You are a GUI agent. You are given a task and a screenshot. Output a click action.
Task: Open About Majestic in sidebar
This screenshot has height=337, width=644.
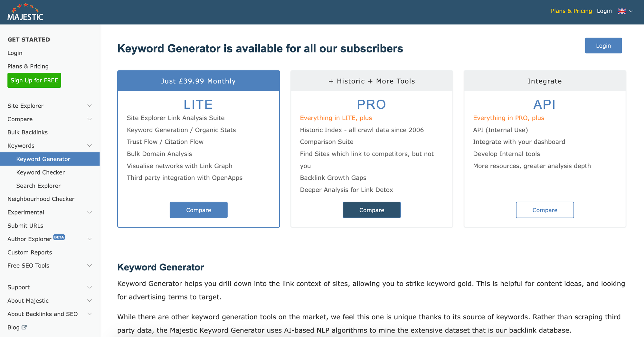click(x=28, y=301)
